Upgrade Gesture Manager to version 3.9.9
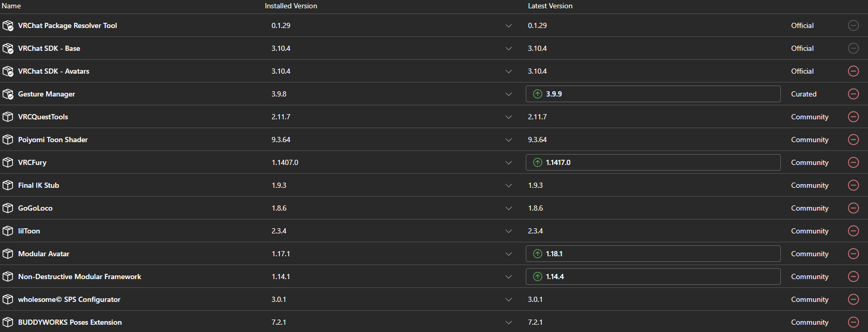868x332 pixels. point(653,94)
